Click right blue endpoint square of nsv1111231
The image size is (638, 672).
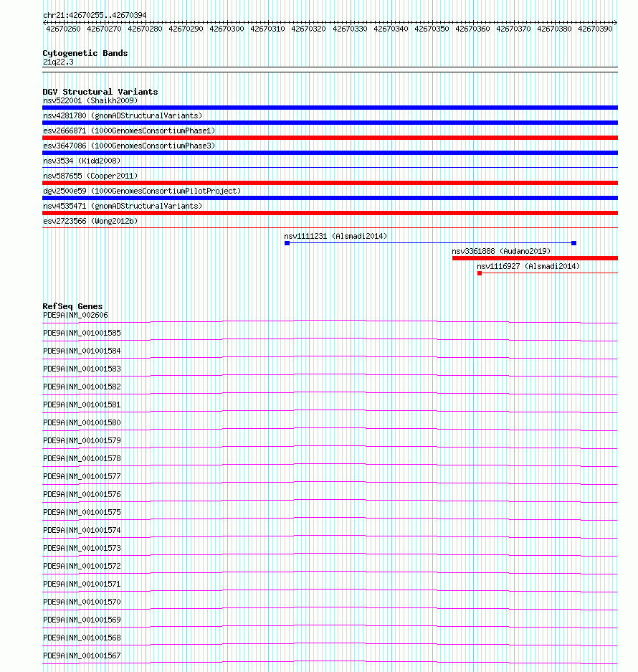click(574, 243)
